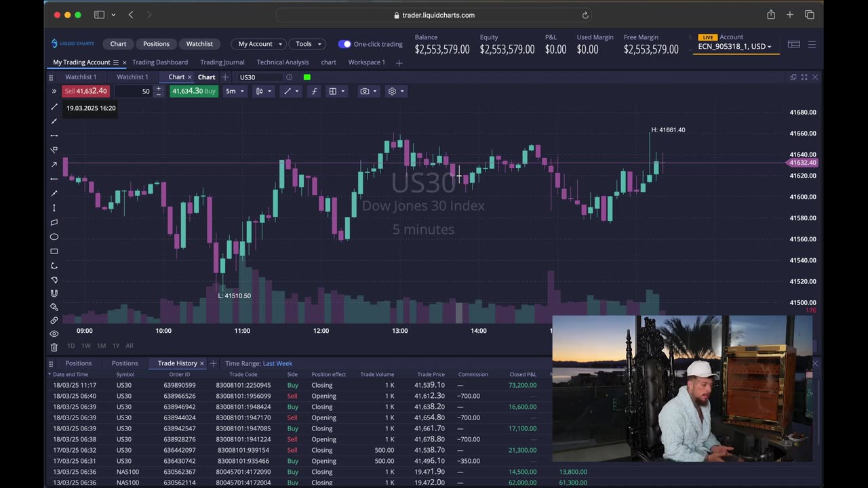This screenshot has height=488, width=868.
Task: Switch to Trading Dashboard workspace tab
Action: 160,62
